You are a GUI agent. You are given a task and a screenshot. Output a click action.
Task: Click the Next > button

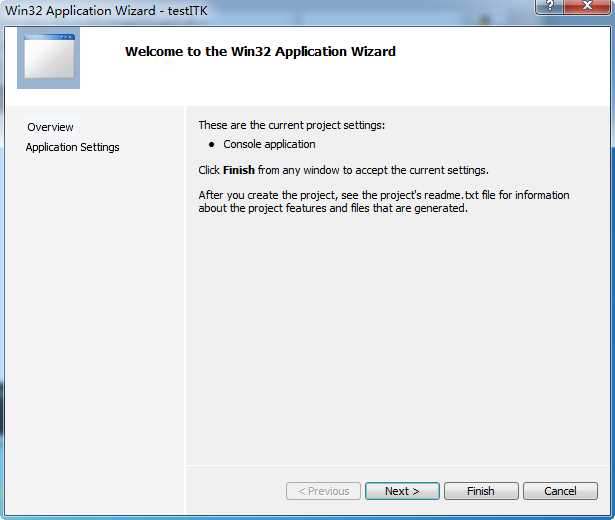(402, 491)
